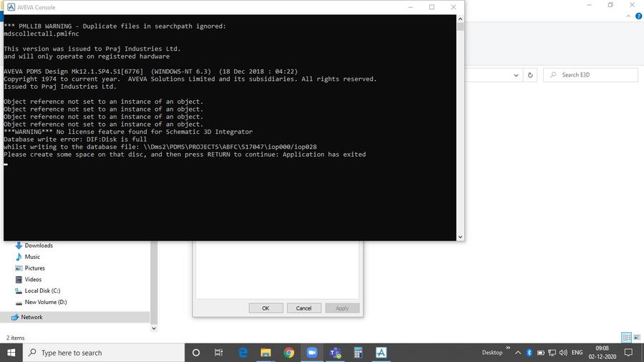Launch Google Chrome from the taskbar
The width and height of the screenshot is (644, 362).
point(289,353)
